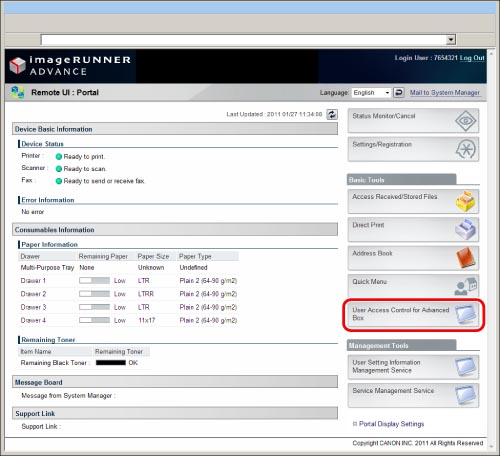
Task: Click the Remote UI Portal icon
Action: (17, 92)
